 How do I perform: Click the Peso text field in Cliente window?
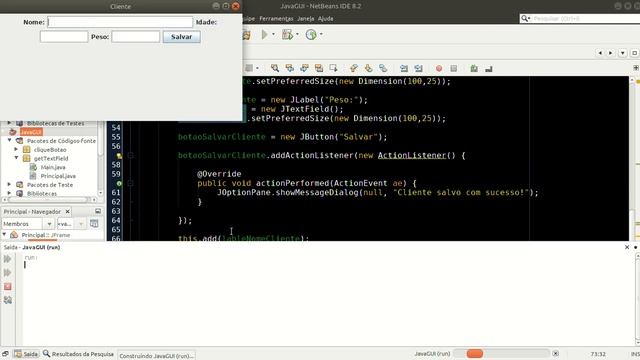(136, 37)
